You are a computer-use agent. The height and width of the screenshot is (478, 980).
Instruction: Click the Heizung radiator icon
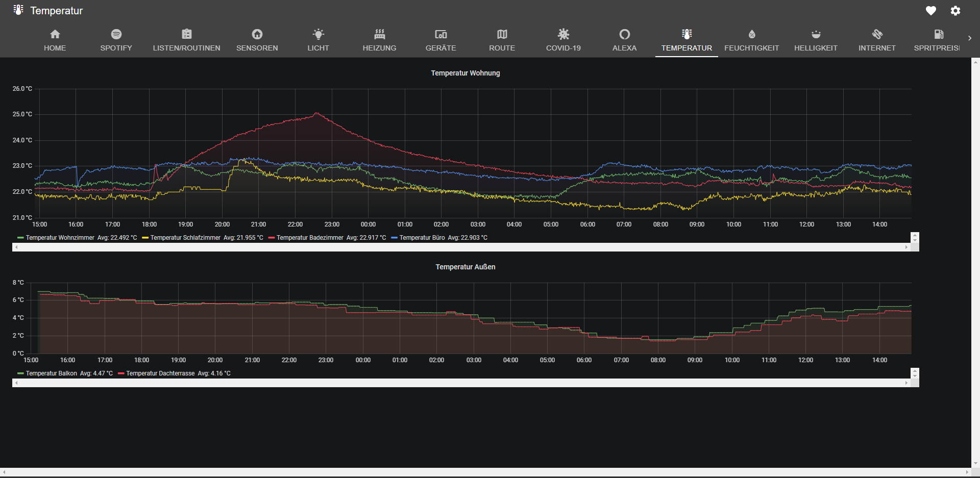point(380,34)
